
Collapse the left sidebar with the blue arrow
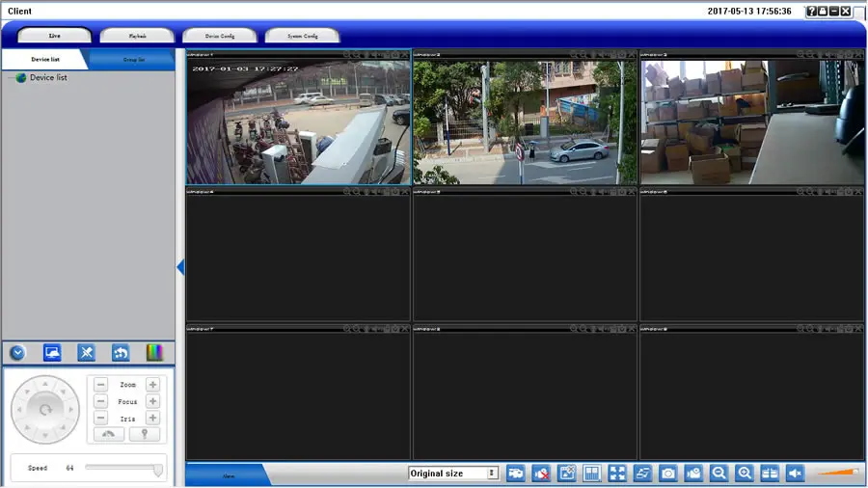[x=180, y=267]
